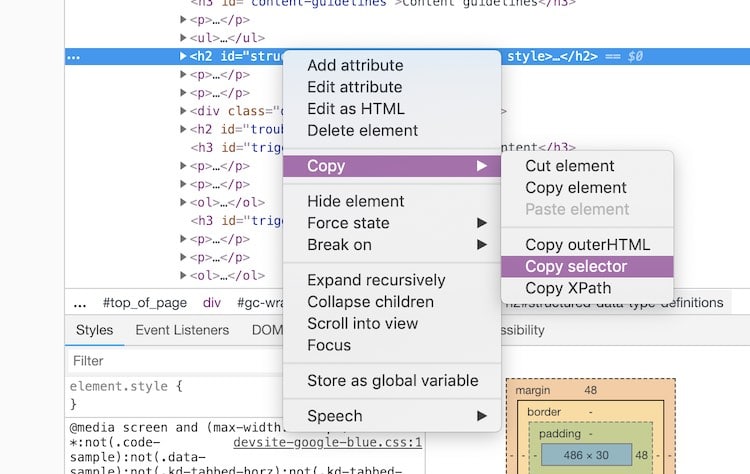Expand the ul element node
This screenshot has height=474, width=750.
coord(183,37)
